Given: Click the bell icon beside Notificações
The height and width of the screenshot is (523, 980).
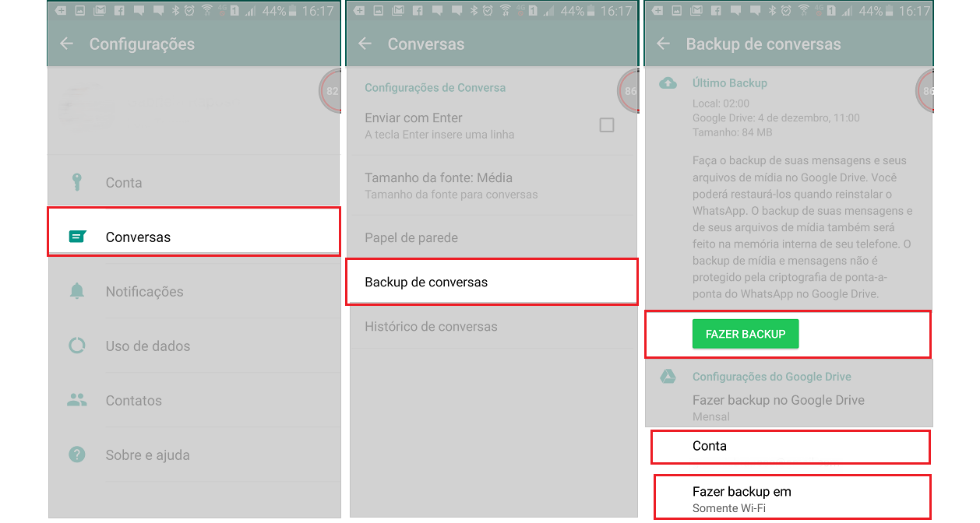Looking at the screenshot, I should click(x=76, y=292).
